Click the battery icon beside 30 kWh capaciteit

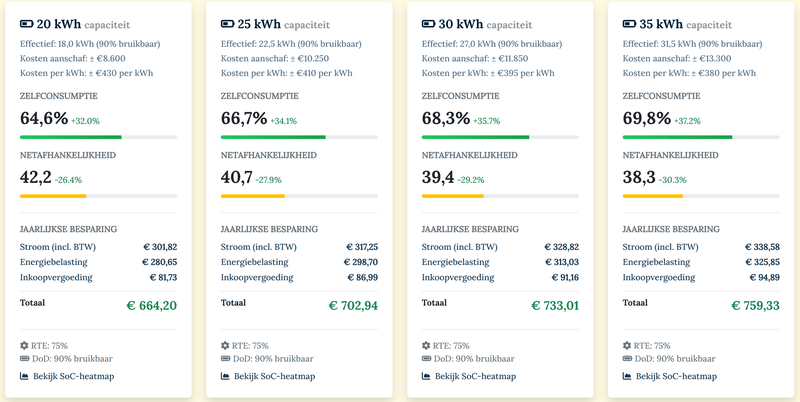click(428, 24)
